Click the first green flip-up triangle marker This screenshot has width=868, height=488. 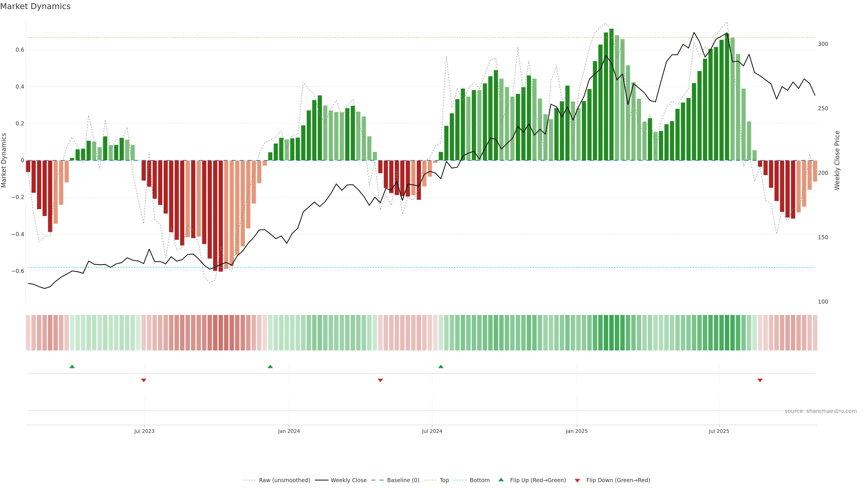point(72,366)
